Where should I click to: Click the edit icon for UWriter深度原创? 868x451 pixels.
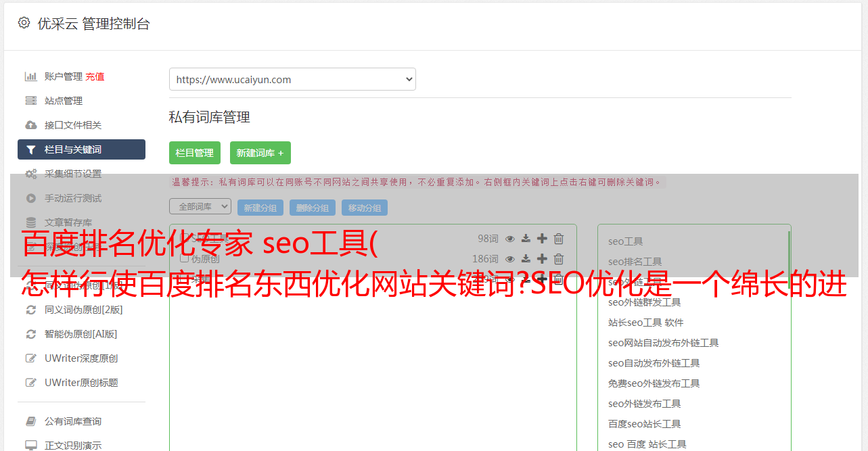31,358
